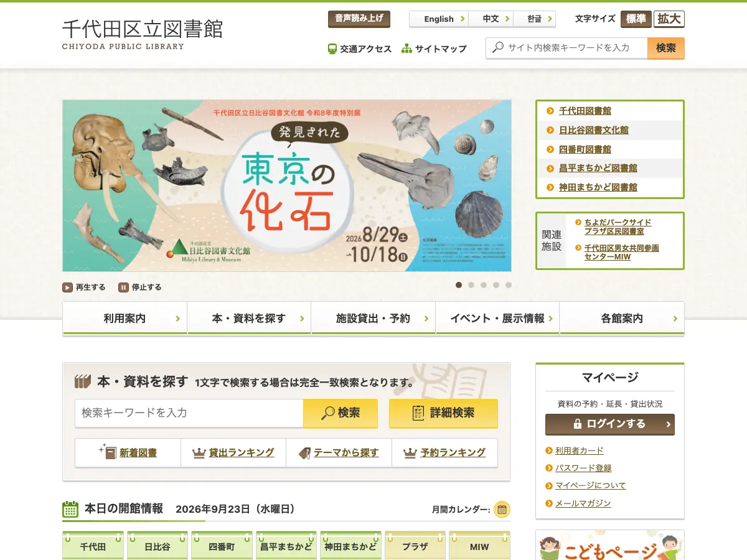Open the 昌平まちかど図書館 link
This screenshot has height=560, width=747.
pyautogui.click(x=598, y=168)
